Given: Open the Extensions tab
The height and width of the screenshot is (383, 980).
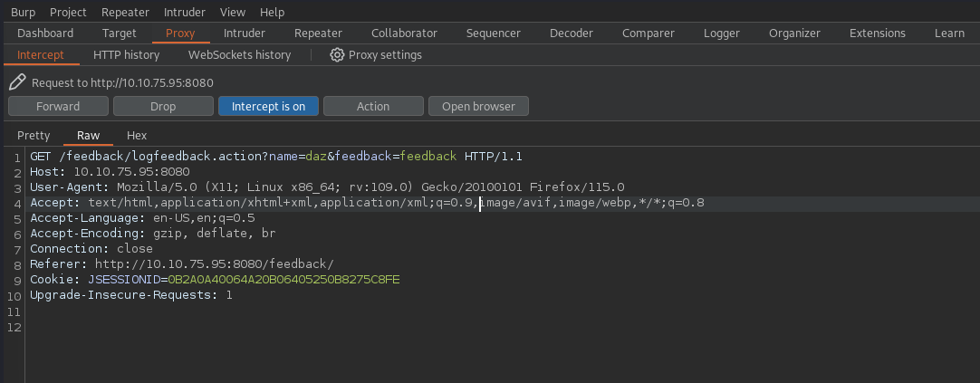Looking at the screenshot, I should [x=877, y=34].
